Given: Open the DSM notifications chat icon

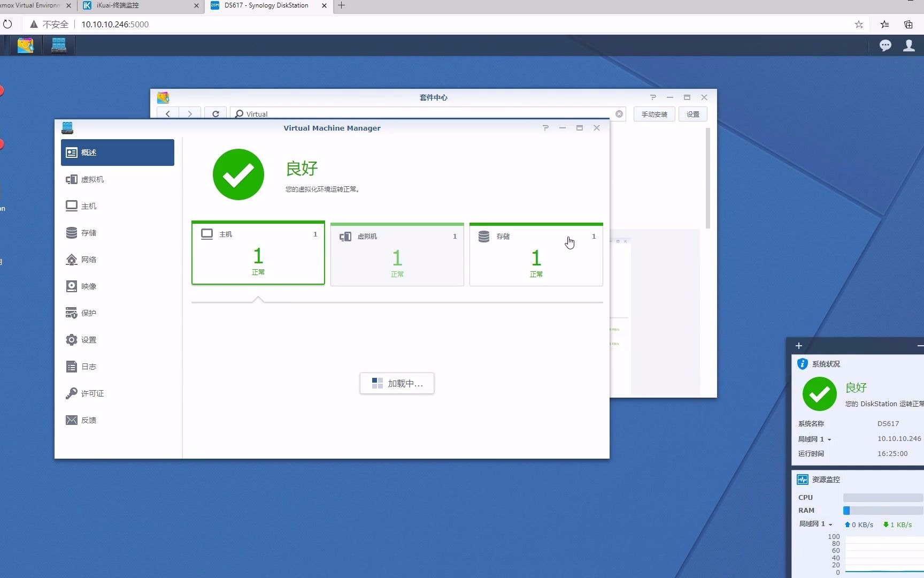Looking at the screenshot, I should pos(885,45).
